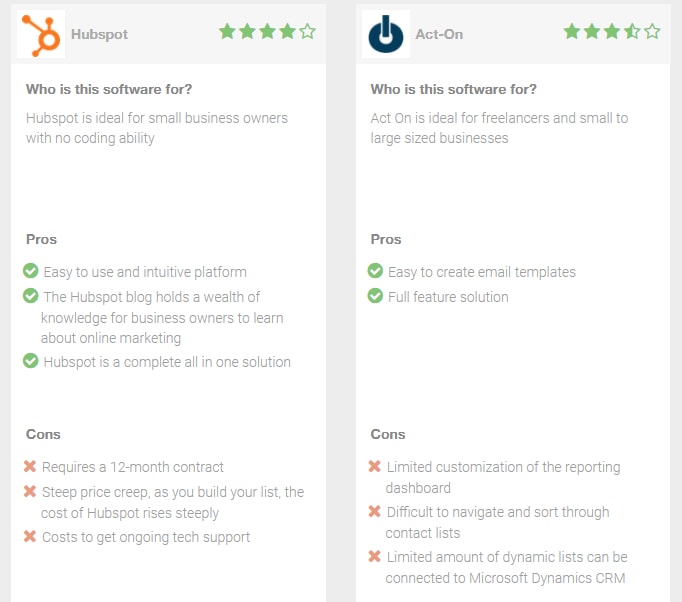Select the Hubspot product name
The height and width of the screenshot is (602, 682).
(x=100, y=34)
